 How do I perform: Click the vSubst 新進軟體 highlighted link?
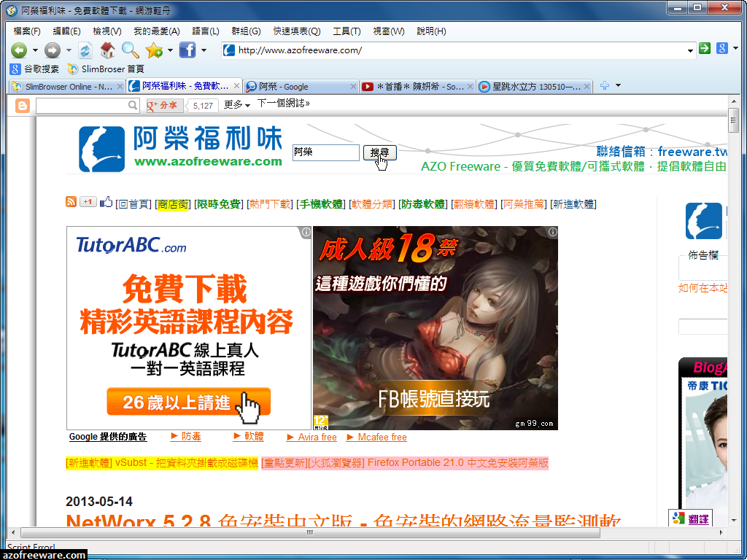[162, 463]
